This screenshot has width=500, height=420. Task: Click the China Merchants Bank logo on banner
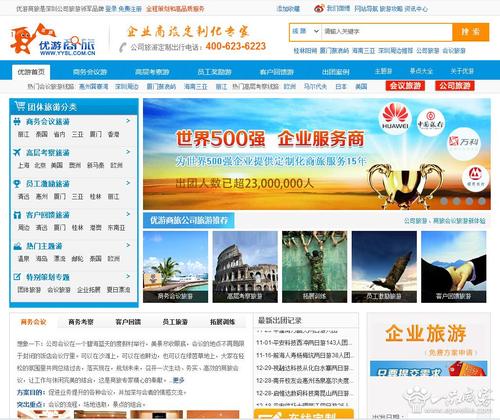tap(476, 178)
